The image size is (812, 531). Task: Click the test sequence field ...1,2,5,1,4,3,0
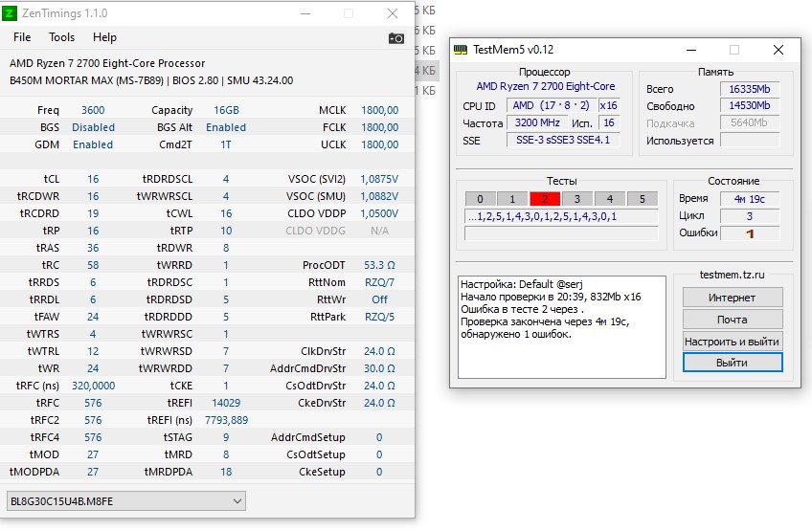tap(561, 216)
